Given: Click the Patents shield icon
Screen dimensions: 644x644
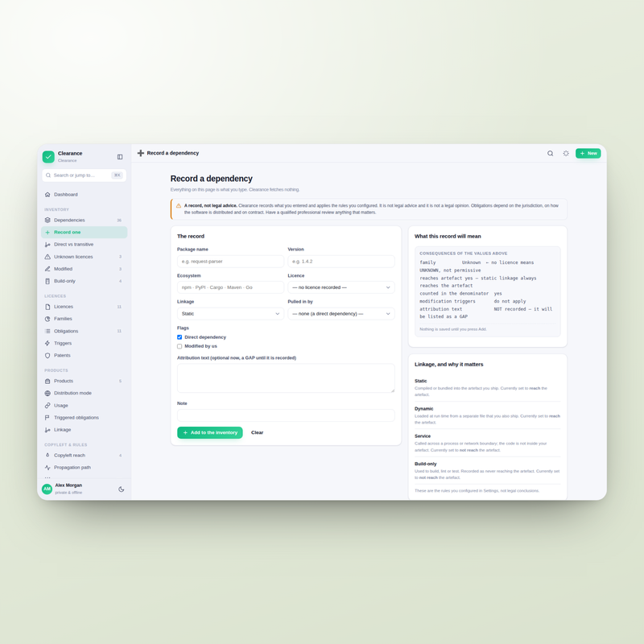Looking at the screenshot, I should [47, 355].
